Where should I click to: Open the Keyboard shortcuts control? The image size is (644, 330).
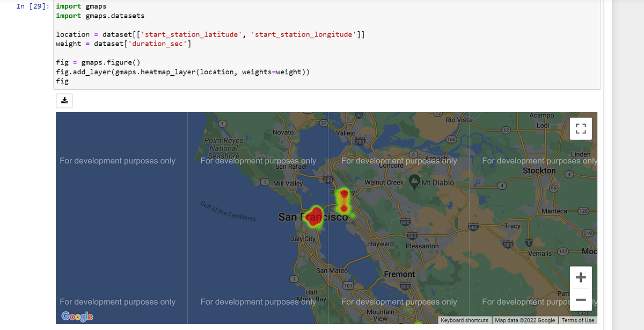[x=465, y=320]
